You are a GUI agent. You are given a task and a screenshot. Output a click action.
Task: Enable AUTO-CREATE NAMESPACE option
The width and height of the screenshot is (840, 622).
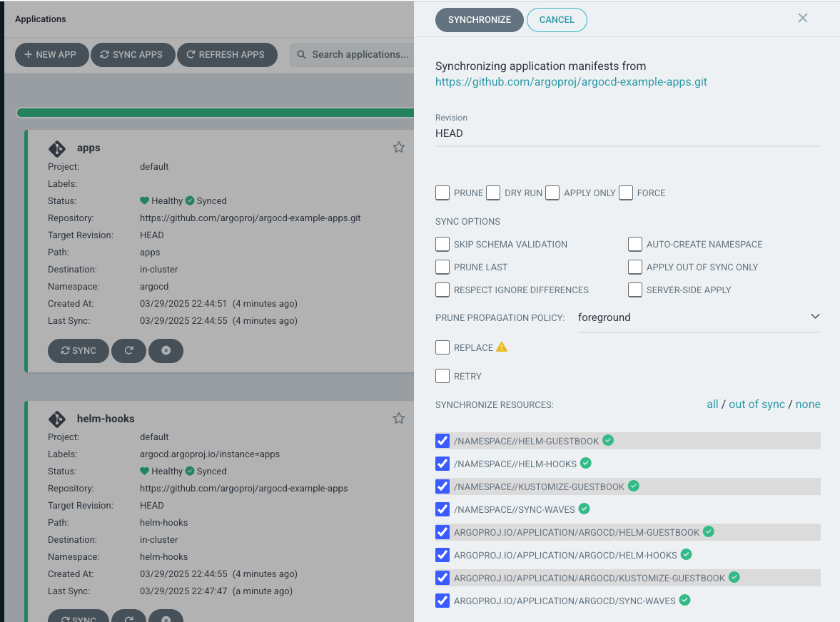[635, 244]
